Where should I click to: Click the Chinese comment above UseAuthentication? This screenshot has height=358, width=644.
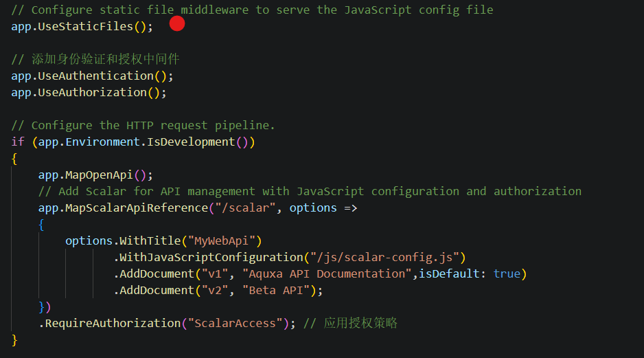pos(95,59)
